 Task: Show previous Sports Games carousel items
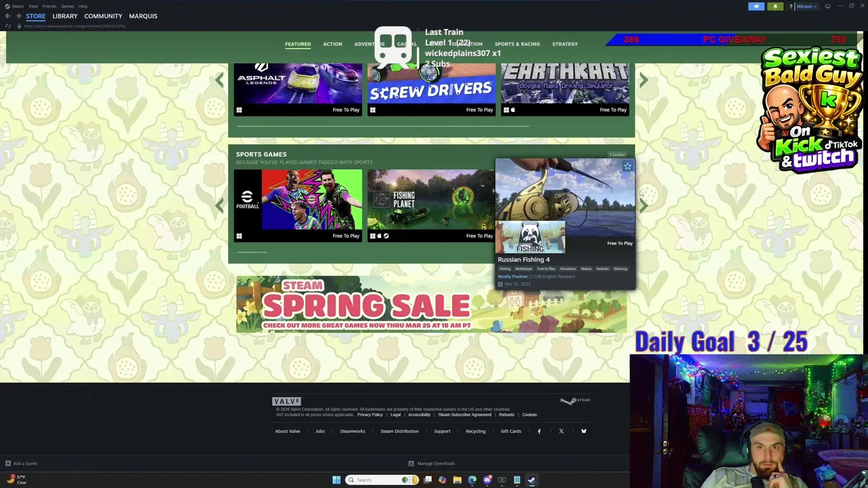point(219,205)
